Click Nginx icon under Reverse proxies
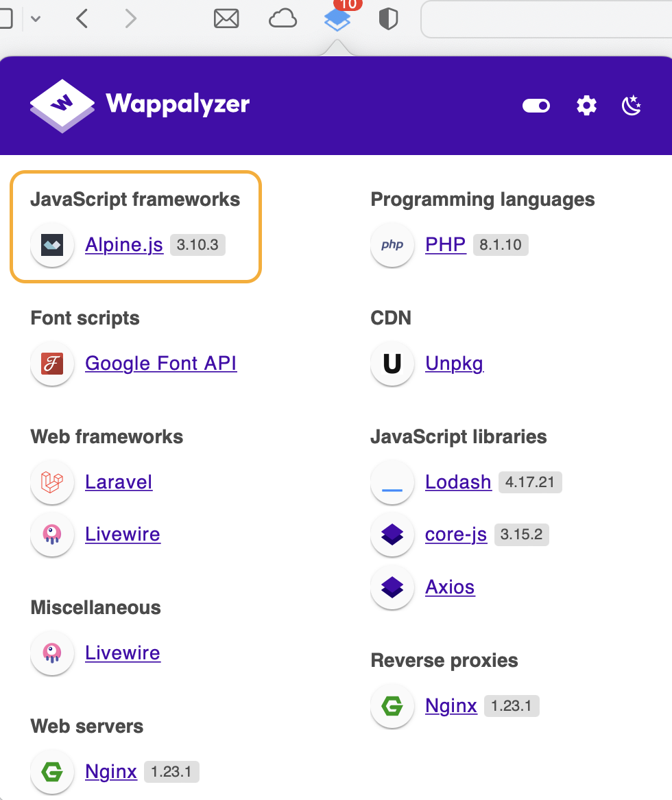672x800 pixels. pyautogui.click(x=392, y=706)
